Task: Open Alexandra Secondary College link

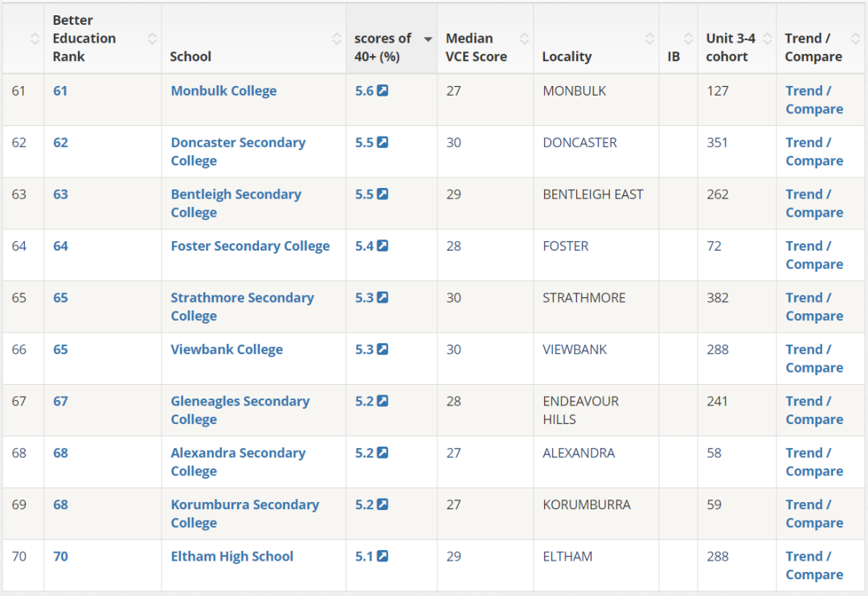Action: (238, 462)
